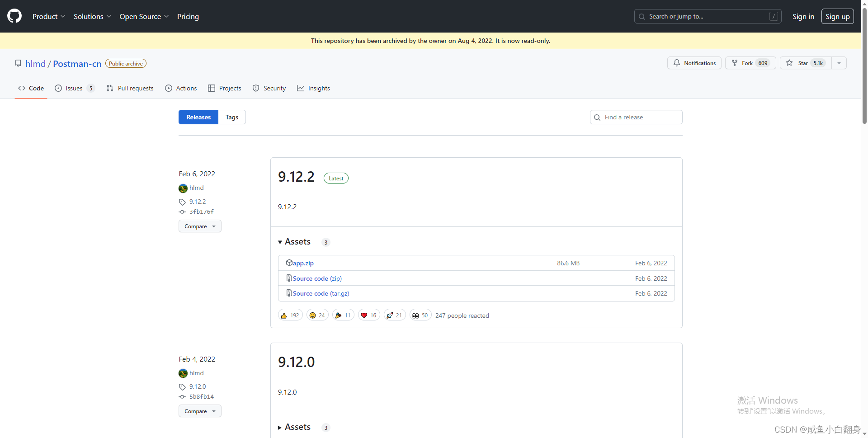Open commit 5b8fb14

pyautogui.click(x=202, y=396)
